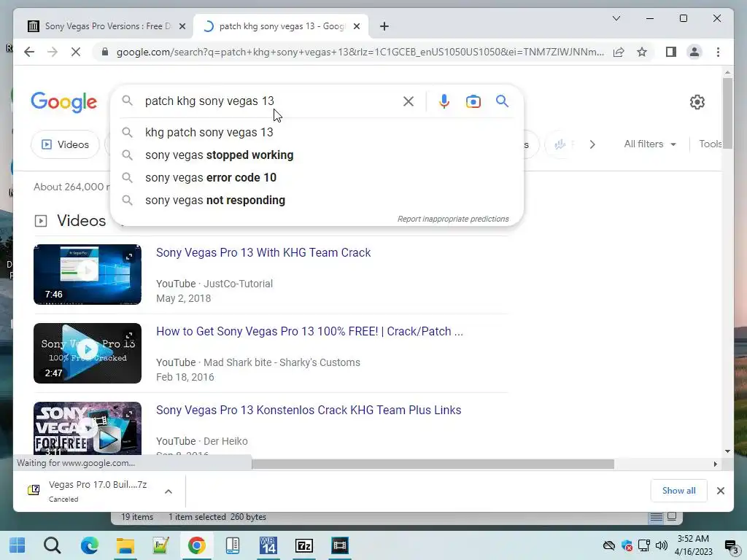Switch Explorer window to details view icon
The image size is (747, 560).
tap(656, 517)
